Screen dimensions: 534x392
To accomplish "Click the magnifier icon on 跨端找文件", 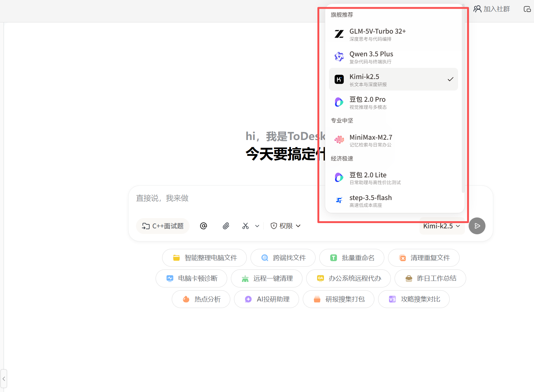I will (265, 258).
